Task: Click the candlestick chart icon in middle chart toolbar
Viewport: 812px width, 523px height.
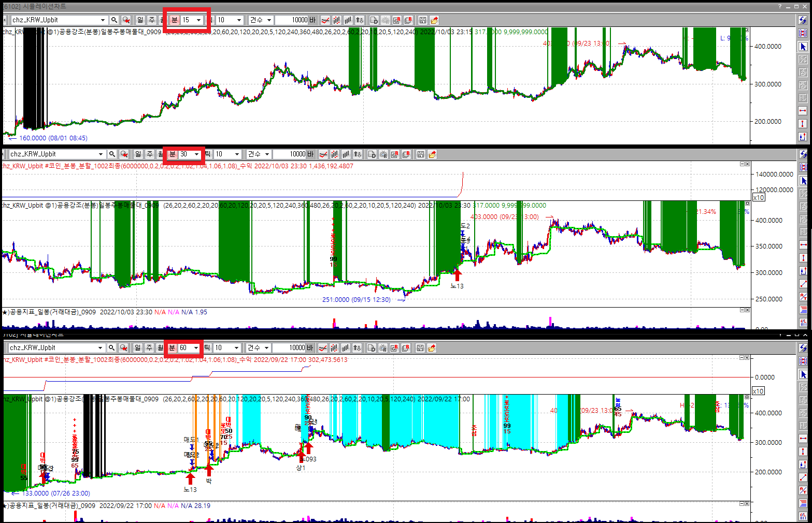Action: [334, 154]
